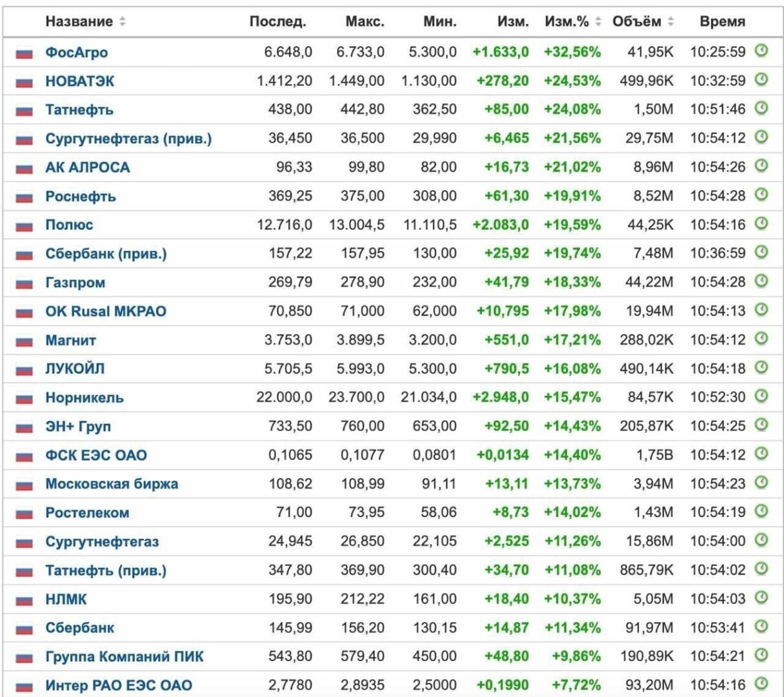This screenshot has height=697, width=784.
Task: Open the АК АЛРОСА stock link
Action: click(87, 167)
